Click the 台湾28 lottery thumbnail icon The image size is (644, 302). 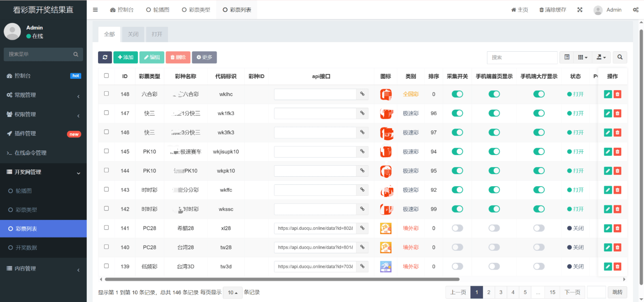[386, 247]
